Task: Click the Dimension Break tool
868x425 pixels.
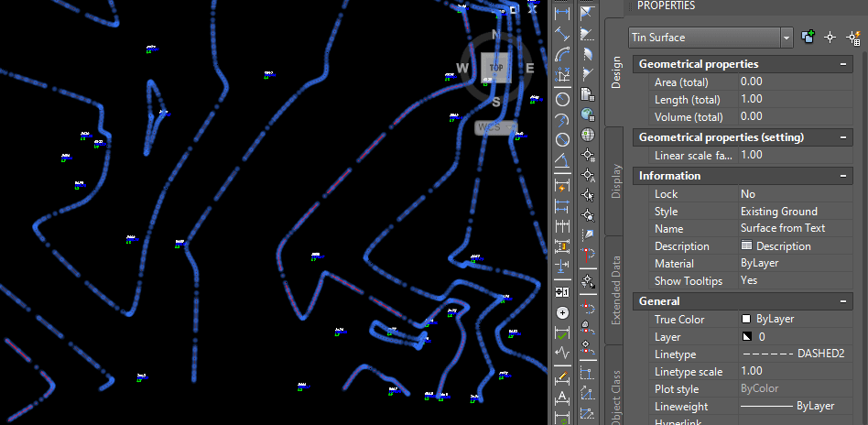Action: click(x=562, y=265)
